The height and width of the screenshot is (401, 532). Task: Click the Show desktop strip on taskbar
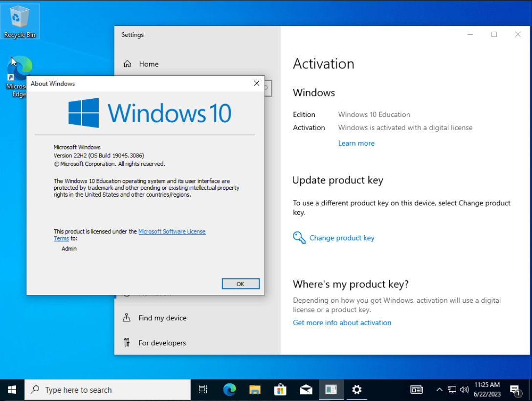pos(530,390)
